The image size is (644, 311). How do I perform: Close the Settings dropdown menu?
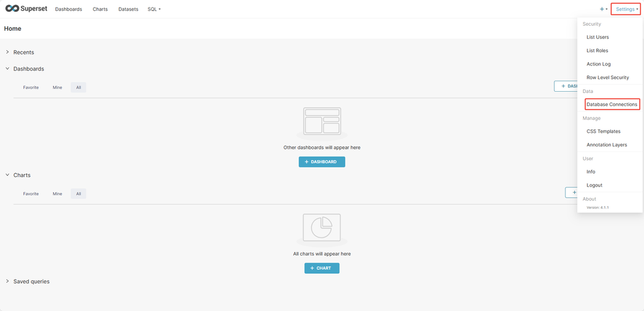tap(625, 9)
